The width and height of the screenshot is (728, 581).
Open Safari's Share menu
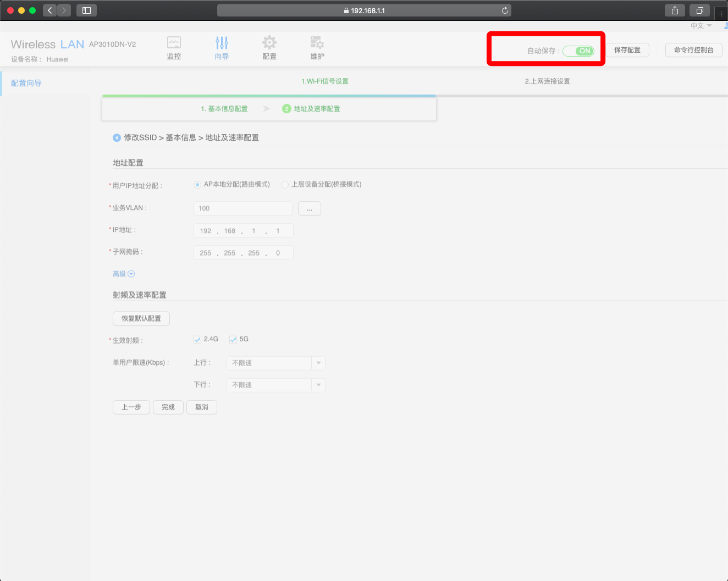[x=675, y=10]
